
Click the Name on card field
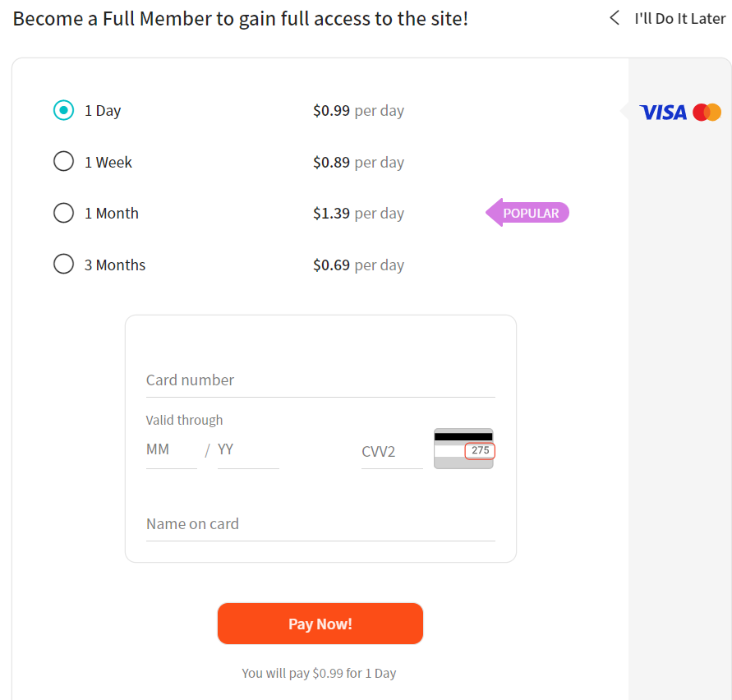coord(320,526)
